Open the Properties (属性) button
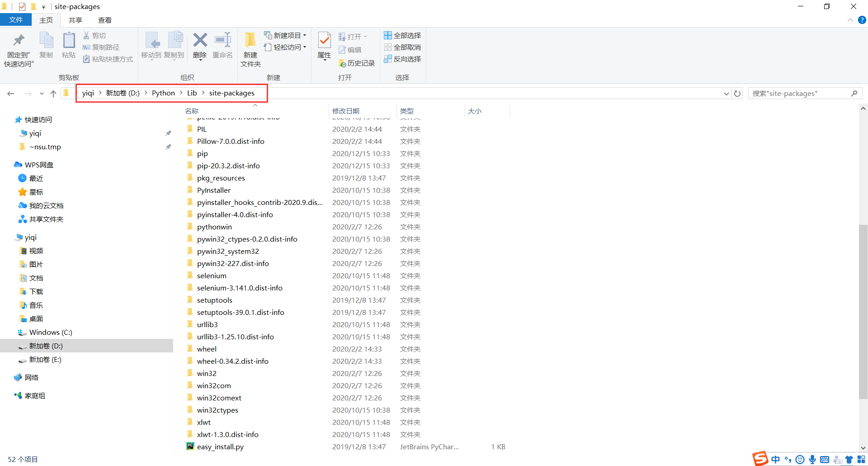The image size is (868, 466). pos(324,45)
